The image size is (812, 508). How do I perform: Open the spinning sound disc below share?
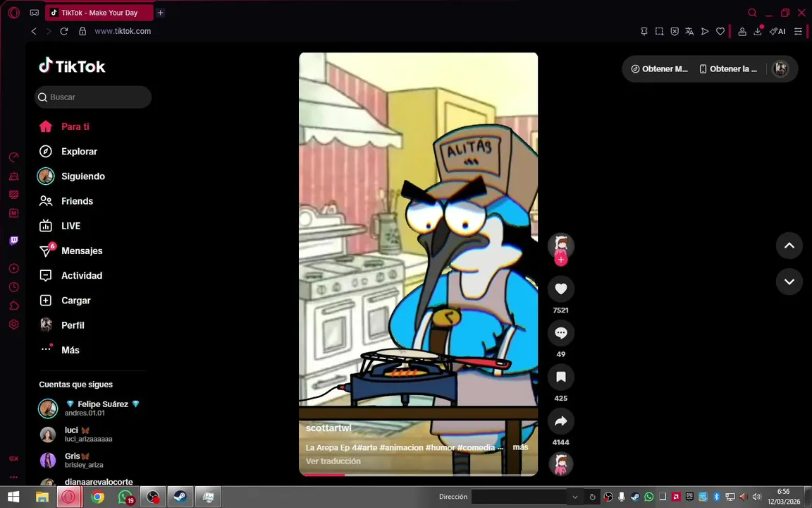[561, 464]
